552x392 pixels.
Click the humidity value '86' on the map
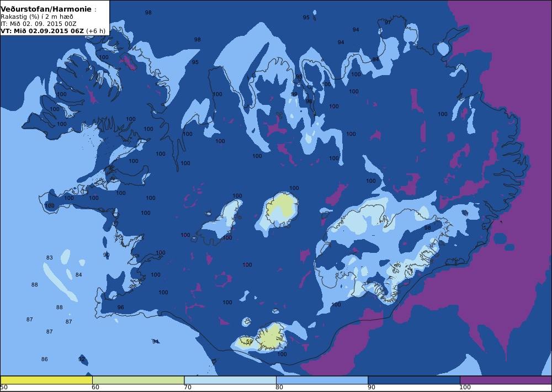click(x=44, y=359)
